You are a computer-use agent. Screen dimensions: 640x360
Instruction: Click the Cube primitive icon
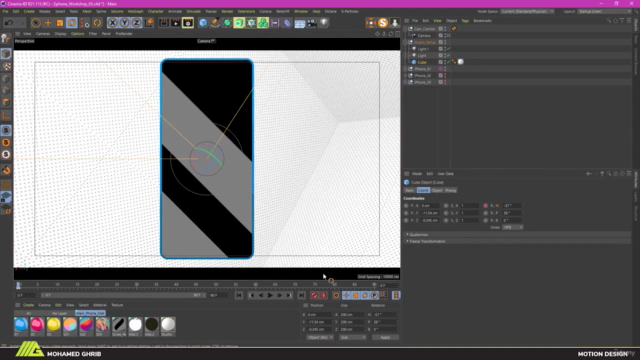[203, 22]
